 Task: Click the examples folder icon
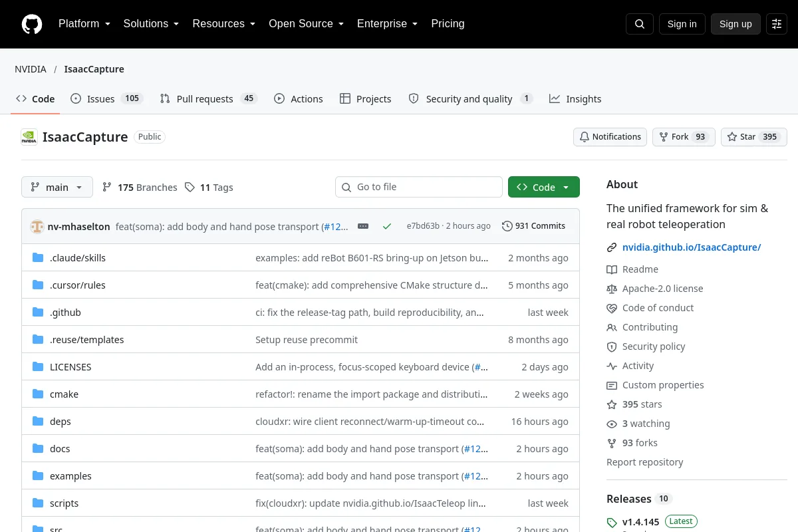pos(38,476)
